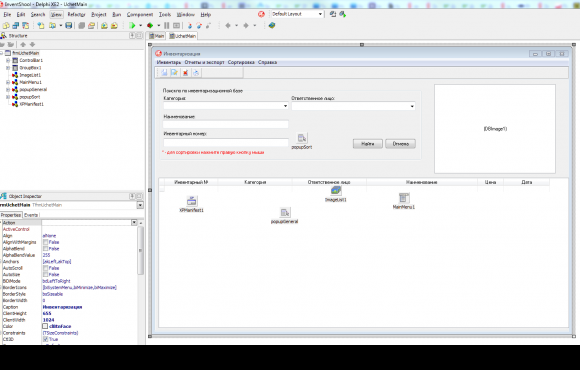The image size is (580, 370).
Task: Open the Default Layout dropdown
Action: pos(320,14)
